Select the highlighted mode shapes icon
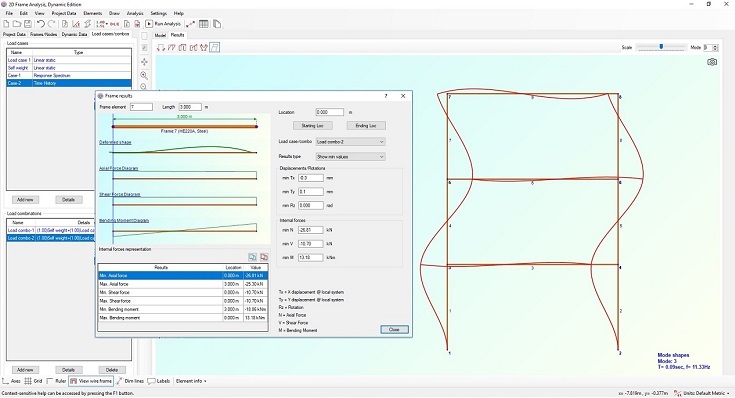 pyautogui.click(x=214, y=47)
